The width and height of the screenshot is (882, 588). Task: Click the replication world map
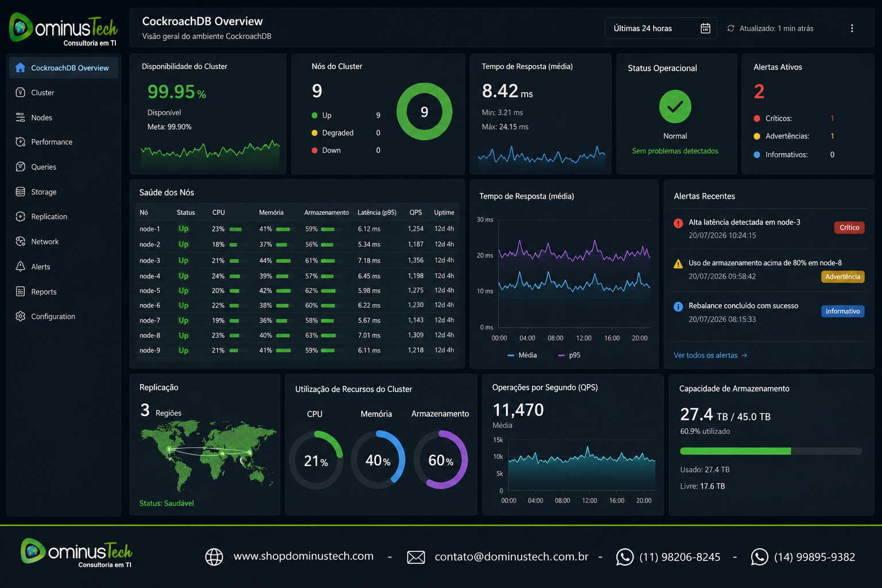pyautogui.click(x=208, y=457)
